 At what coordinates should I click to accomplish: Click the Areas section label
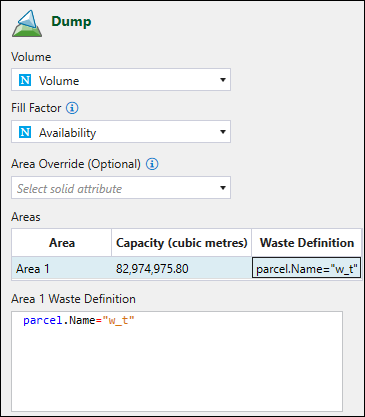pos(26,217)
